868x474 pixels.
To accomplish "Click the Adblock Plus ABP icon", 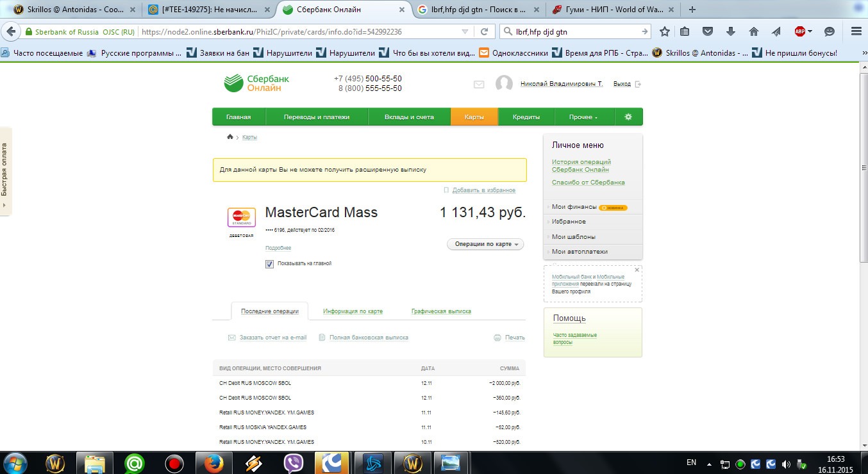I will pyautogui.click(x=800, y=31).
